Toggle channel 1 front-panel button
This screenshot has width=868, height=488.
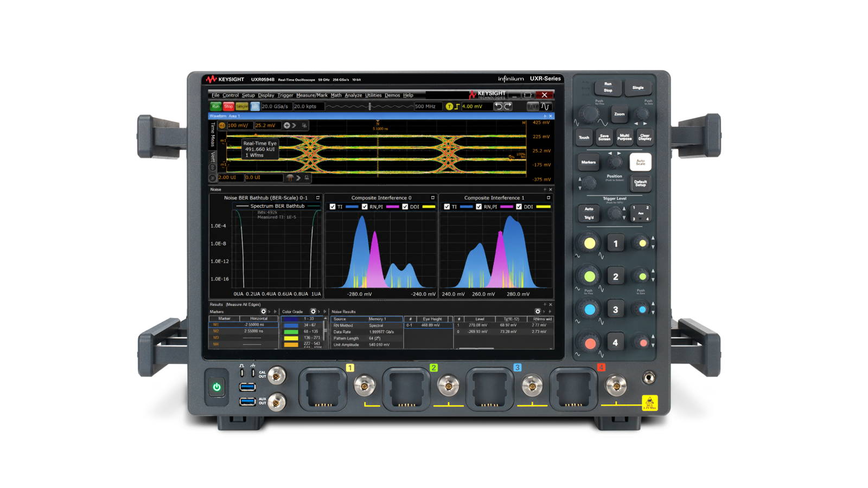[x=615, y=244]
